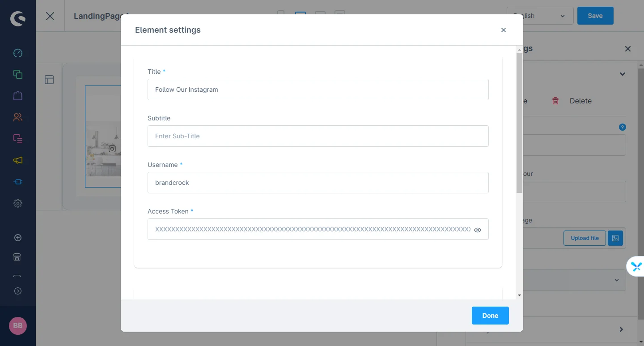Open the Content sidebar icon
The width and height of the screenshot is (644, 346).
18,139
